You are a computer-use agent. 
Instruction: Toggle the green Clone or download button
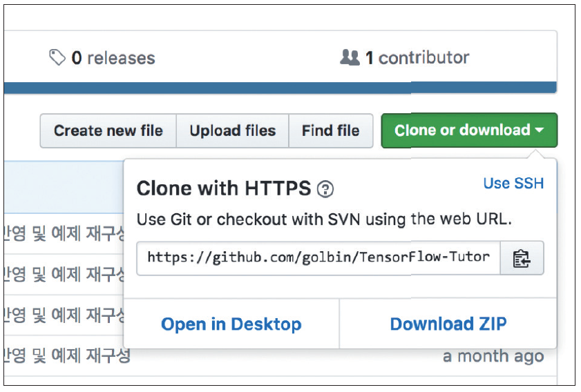469,130
